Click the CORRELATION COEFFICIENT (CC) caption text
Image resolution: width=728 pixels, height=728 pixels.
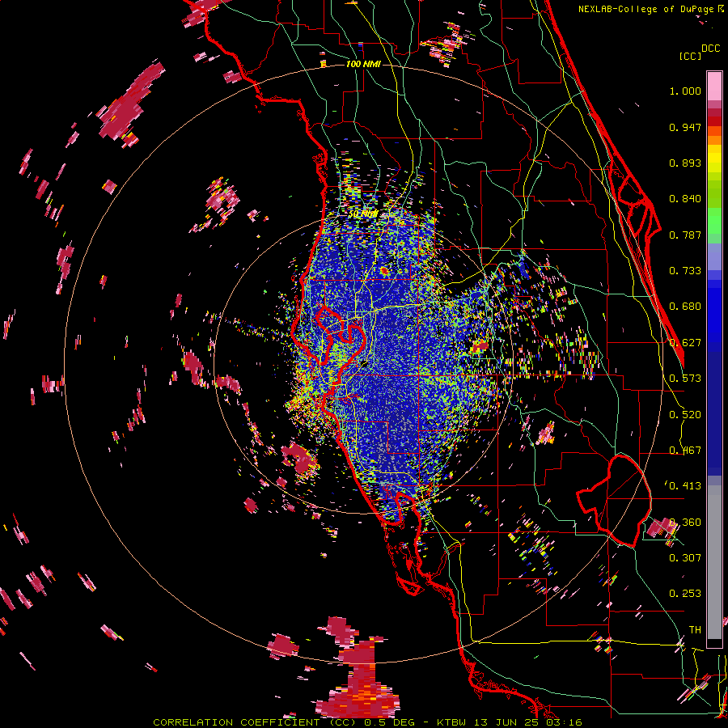(x=255, y=722)
